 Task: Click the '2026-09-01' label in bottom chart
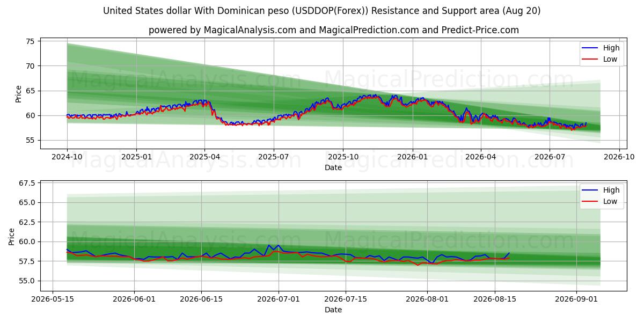coord(576,299)
